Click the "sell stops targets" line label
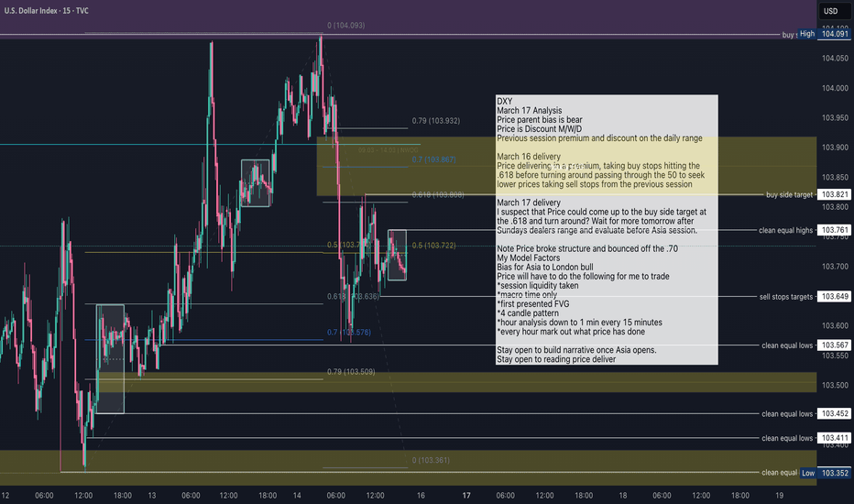854x504 pixels. click(786, 297)
